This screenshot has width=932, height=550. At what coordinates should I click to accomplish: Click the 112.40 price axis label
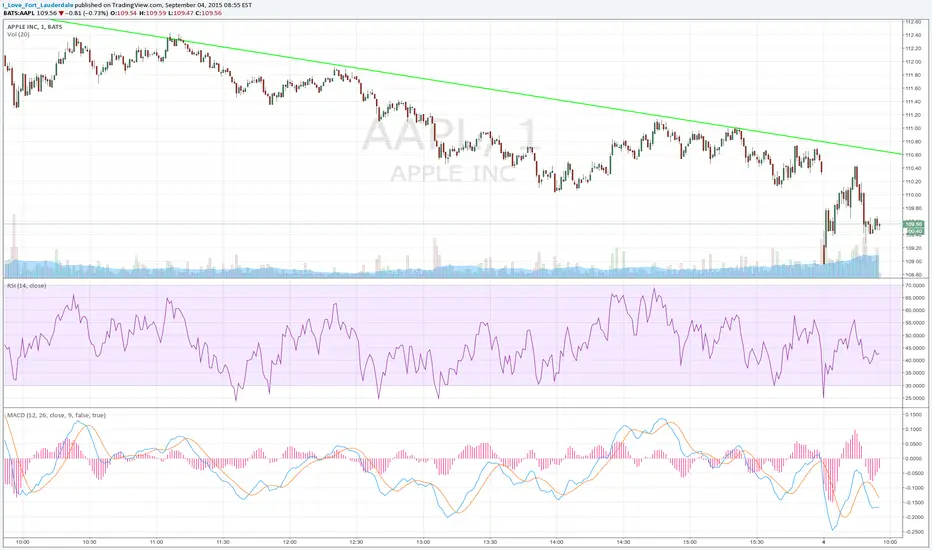912,35
